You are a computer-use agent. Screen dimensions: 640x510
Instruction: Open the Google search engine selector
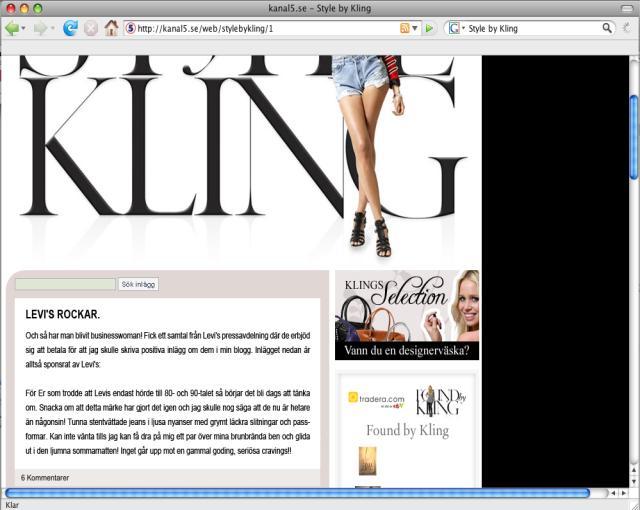[456, 28]
